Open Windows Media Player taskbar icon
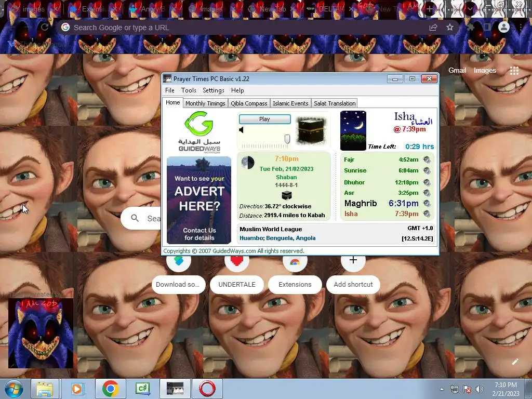 (x=77, y=389)
